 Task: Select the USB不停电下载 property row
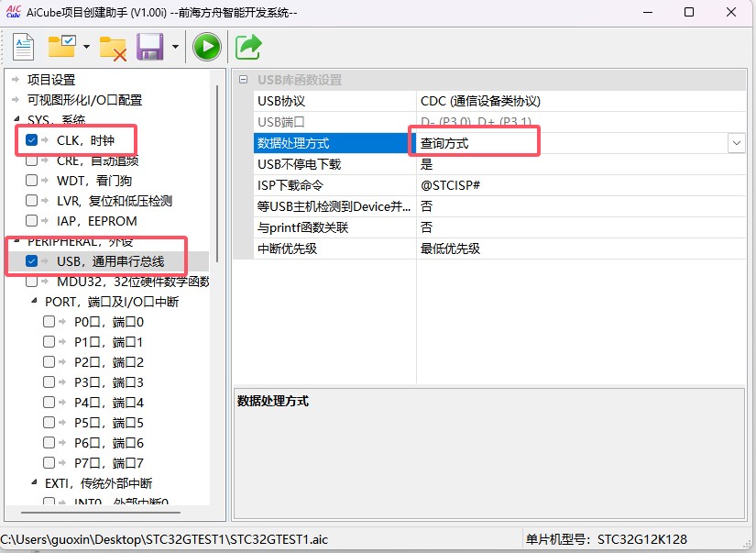pyautogui.click(x=499, y=164)
